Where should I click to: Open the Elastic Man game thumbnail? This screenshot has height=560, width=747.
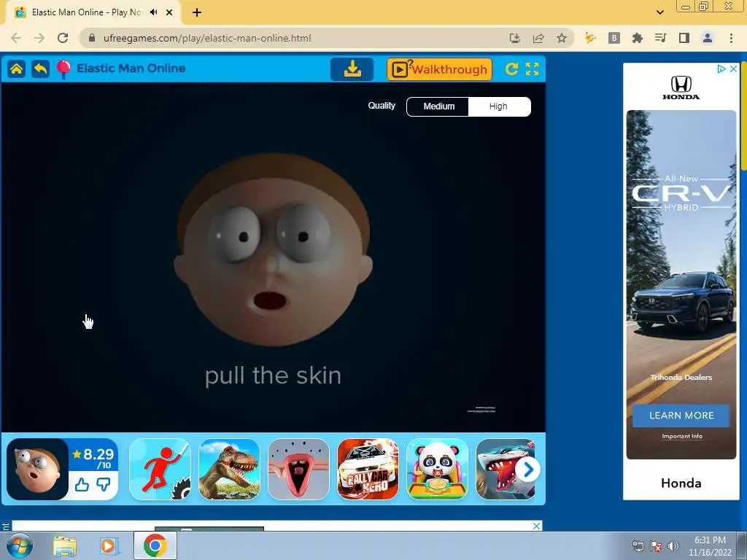pos(38,469)
